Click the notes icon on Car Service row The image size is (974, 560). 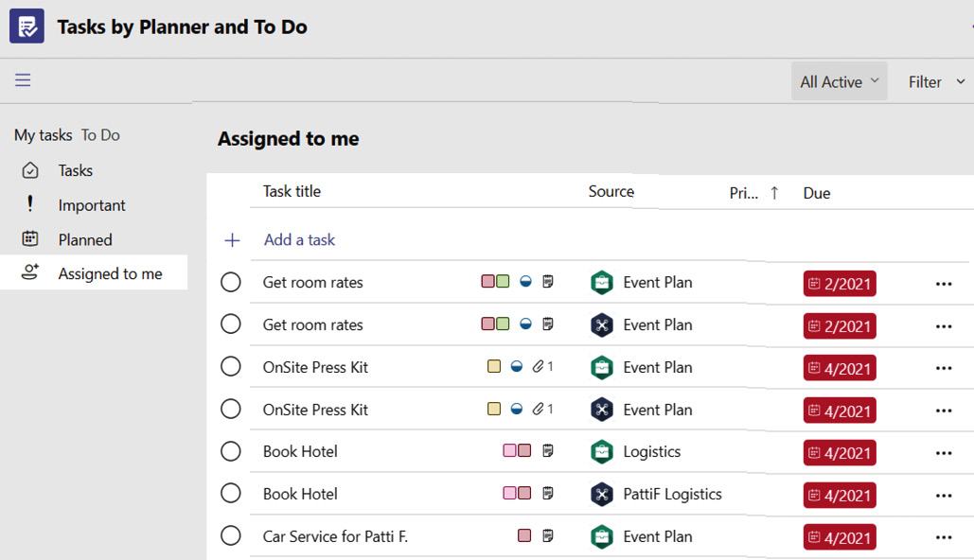tap(547, 535)
